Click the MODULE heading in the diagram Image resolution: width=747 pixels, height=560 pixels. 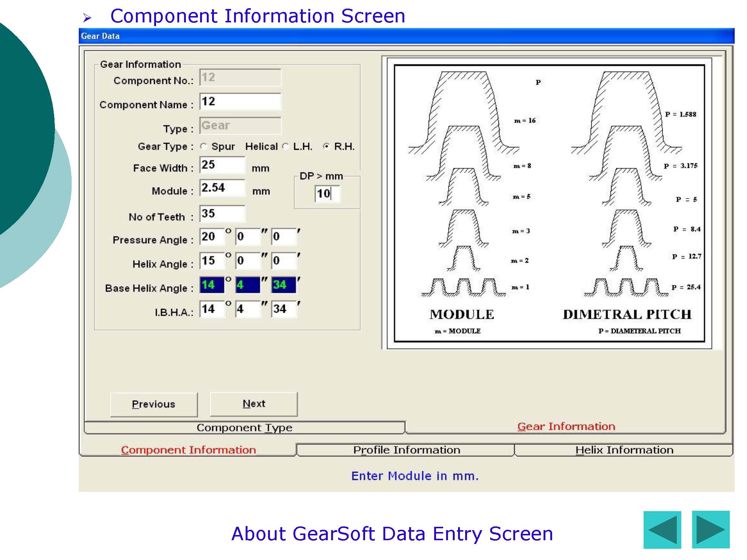coord(462,315)
